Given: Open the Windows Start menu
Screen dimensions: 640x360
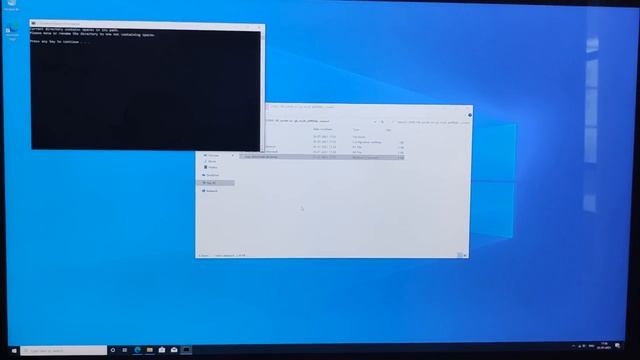Looking at the screenshot, I should (x=14, y=350).
